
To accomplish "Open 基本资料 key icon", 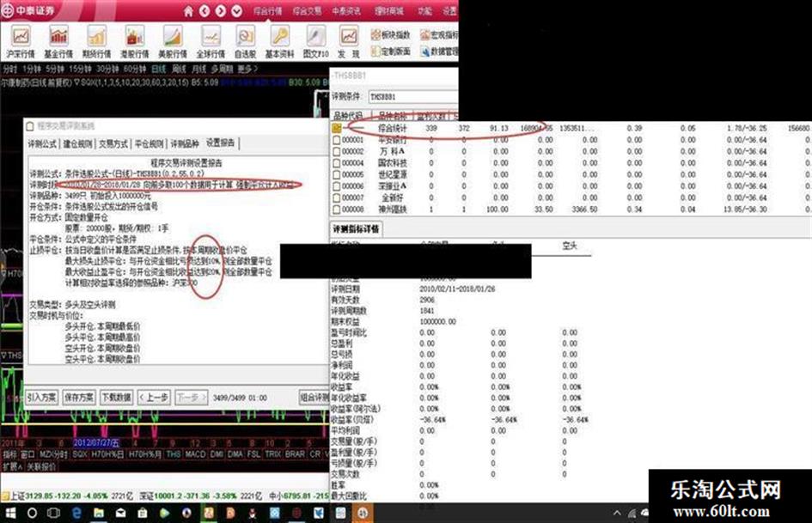I will [x=279, y=42].
